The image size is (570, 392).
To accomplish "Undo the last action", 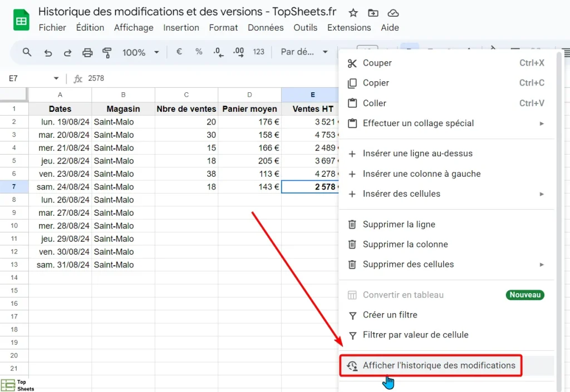I will tap(48, 53).
